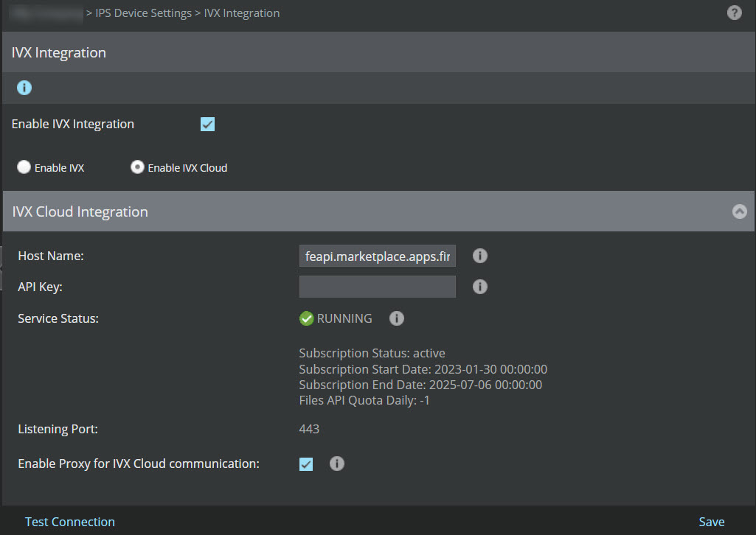Image resolution: width=756 pixels, height=535 pixels.
Task: Click Subscription End Date 2025-07-06 text
Action: point(420,385)
